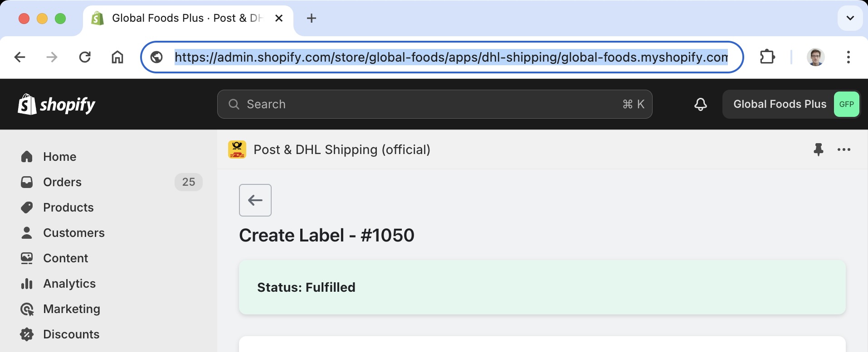Open browser extensions puzzle icon
The width and height of the screenshot is (868, 352).
(767, 57)
